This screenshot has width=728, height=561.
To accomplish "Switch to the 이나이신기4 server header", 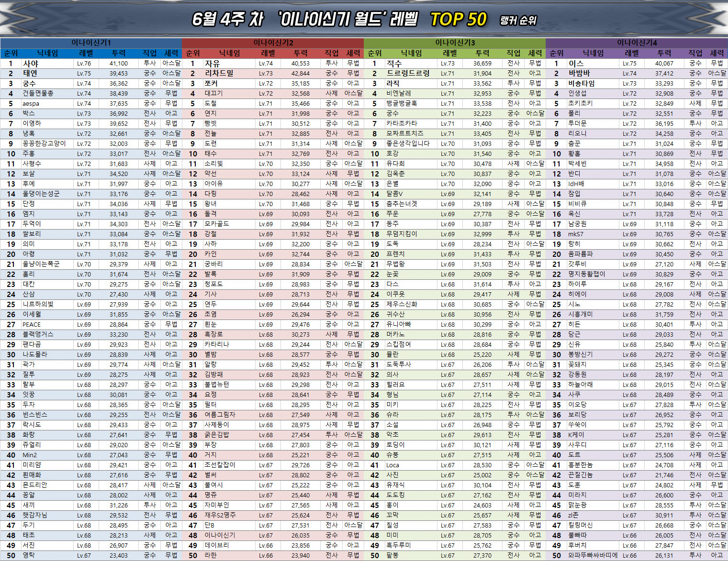I will pos(637,43).
